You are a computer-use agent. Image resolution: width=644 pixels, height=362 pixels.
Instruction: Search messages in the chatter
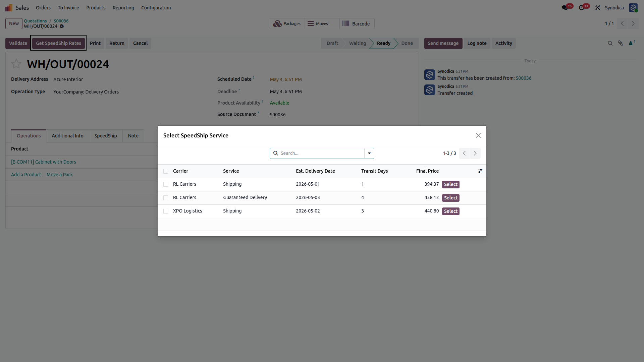click(610, 43)
